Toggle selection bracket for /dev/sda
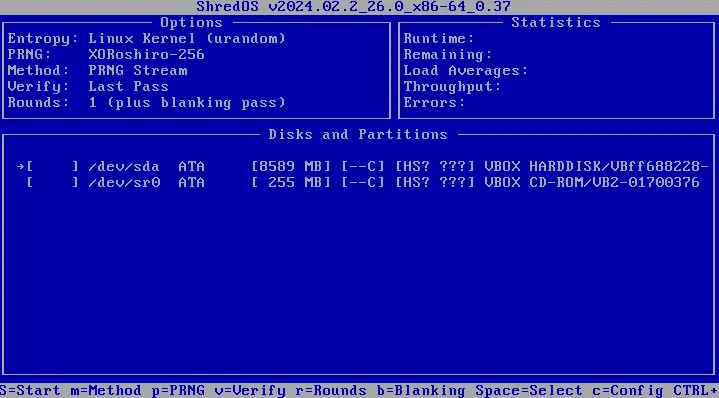Screen dimensions: 719x398 [53, 166]
